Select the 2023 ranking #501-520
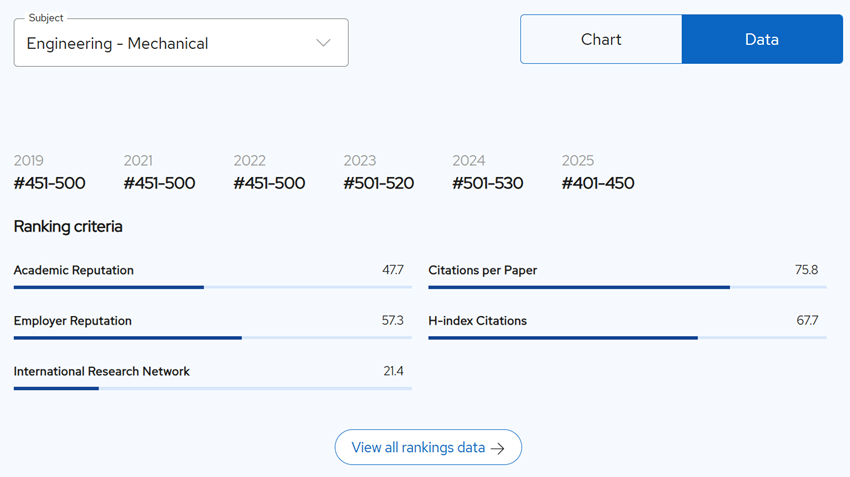 tap(378, 183)
